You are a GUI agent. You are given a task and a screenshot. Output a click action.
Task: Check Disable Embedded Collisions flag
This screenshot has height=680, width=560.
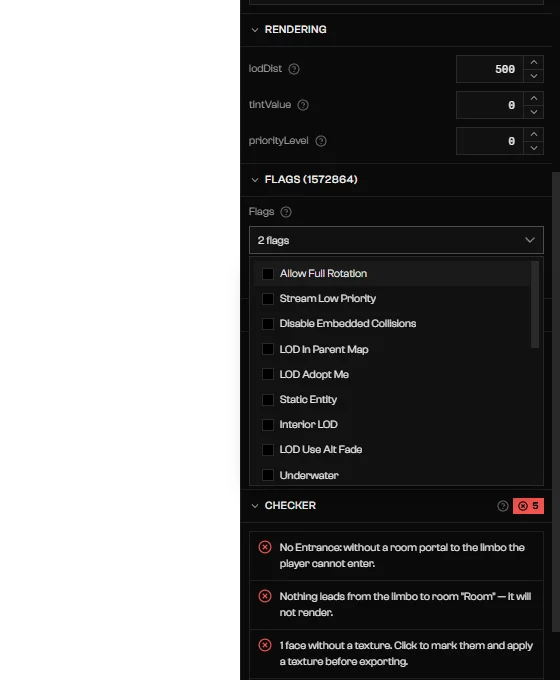(x=268, y=324)
